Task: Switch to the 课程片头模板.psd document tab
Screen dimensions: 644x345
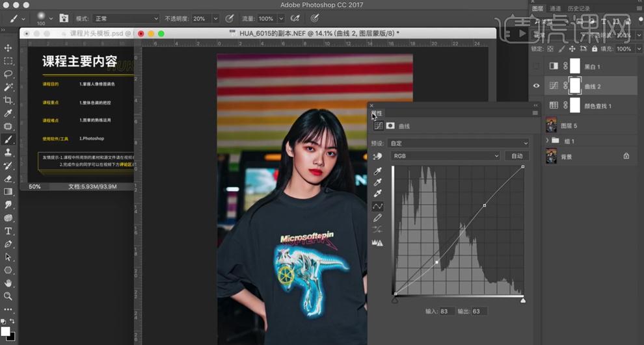Action: 99,33
